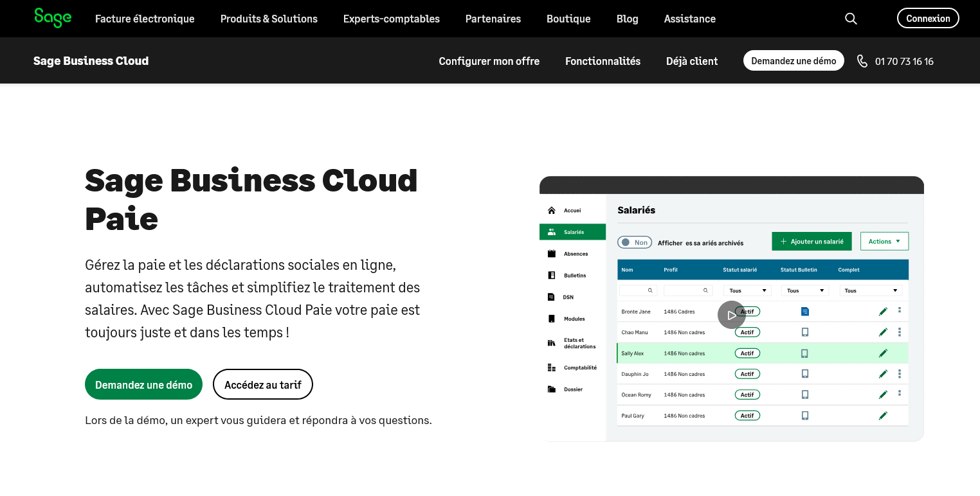Click the Salariés people icon in preview sidebar
Screen dimensions: 980x496
click(x=551, y=232)
